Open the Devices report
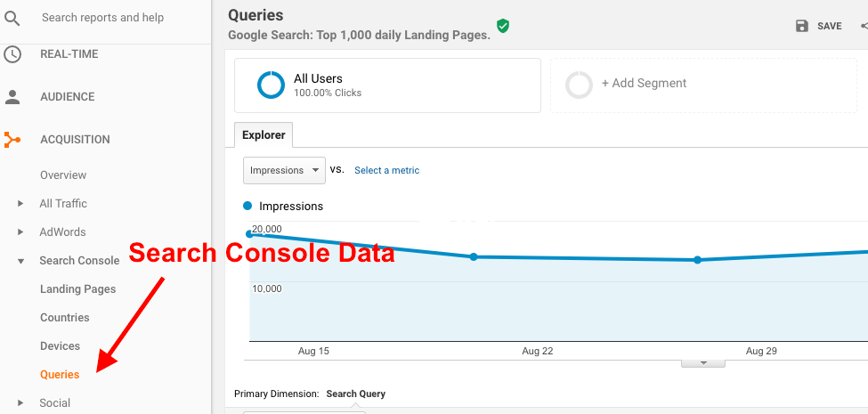 60,346
